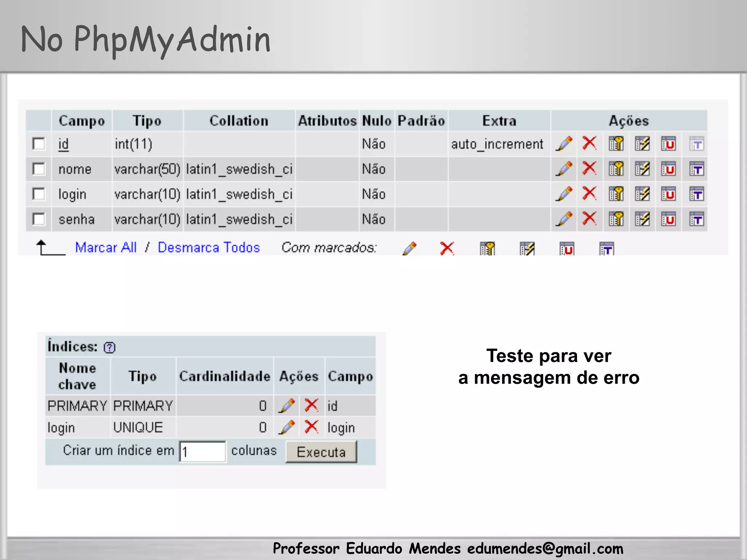Add unique icon in nome row
The height and width of the screenshot is (560, 747).
(669, 169)
